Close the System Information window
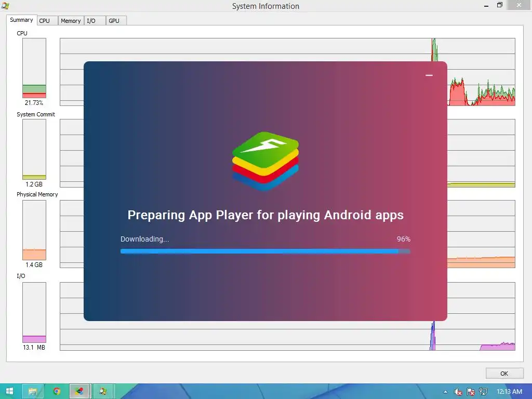This screenshot has height=399, width=532. coord(519,5)
